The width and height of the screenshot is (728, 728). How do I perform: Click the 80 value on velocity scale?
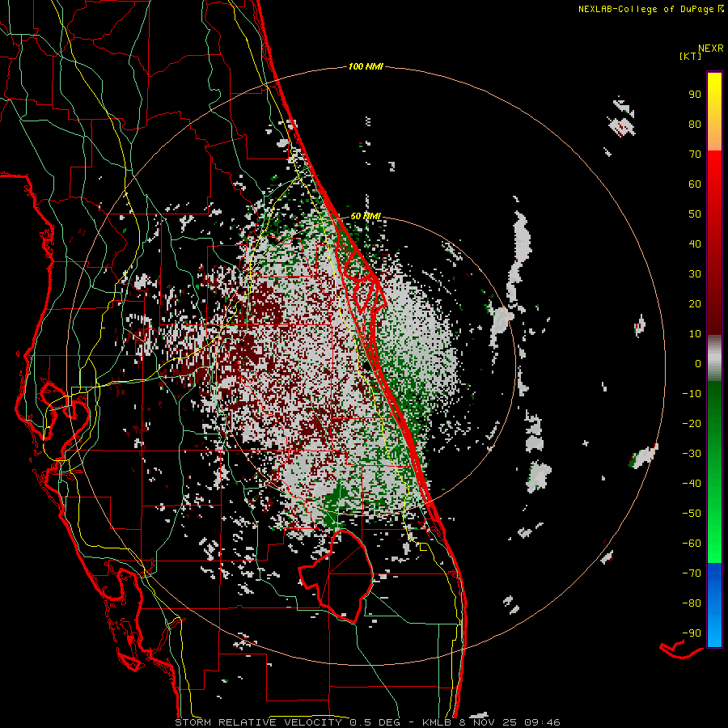(695, 125)
